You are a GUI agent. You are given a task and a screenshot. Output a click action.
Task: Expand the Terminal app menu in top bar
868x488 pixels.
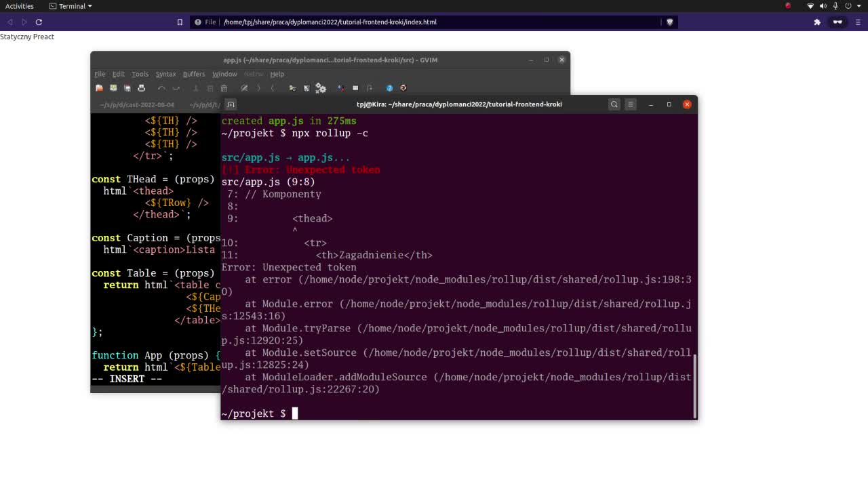(x=71, y=6)
